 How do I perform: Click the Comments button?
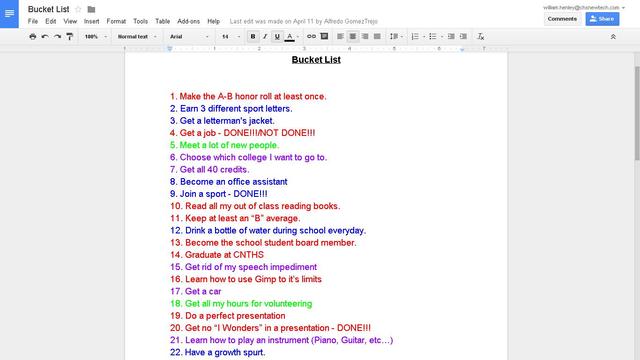click(562, 19)
